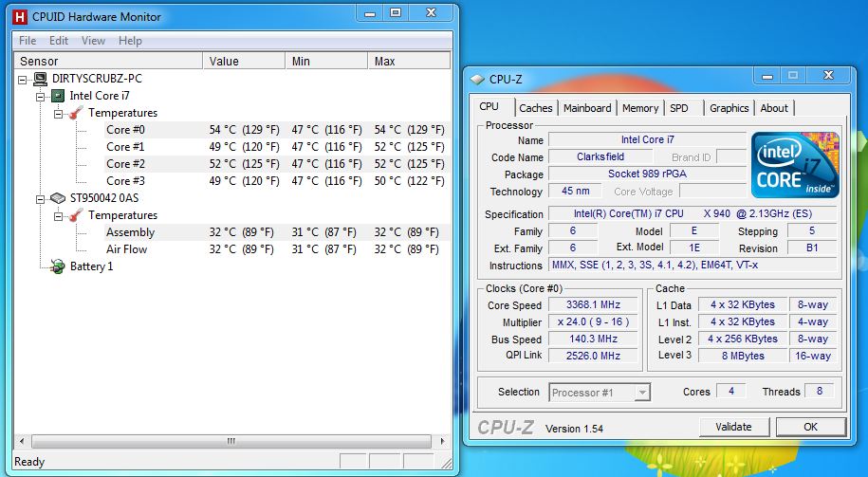Click the HWMonitor red H title icon
868x477 pixels.
tap(19, 17)
